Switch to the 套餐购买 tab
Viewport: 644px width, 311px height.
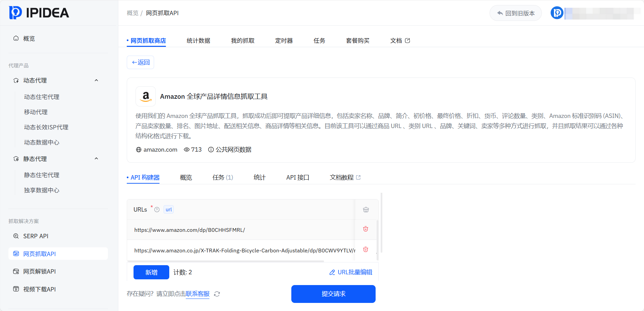358,41
